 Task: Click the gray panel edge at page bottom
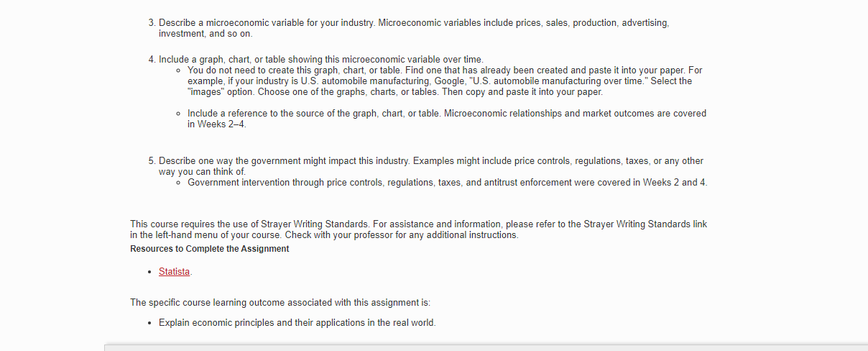tap(486, 347)
